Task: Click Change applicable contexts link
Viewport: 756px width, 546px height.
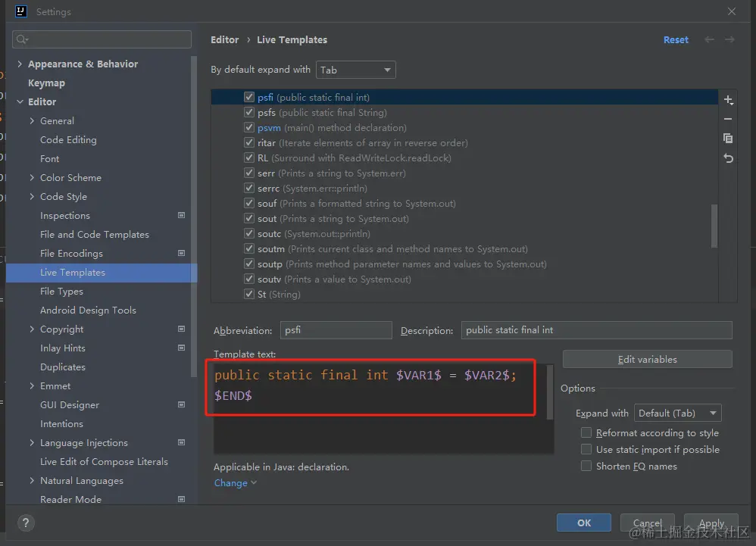Action: click(x=236, y=483)
